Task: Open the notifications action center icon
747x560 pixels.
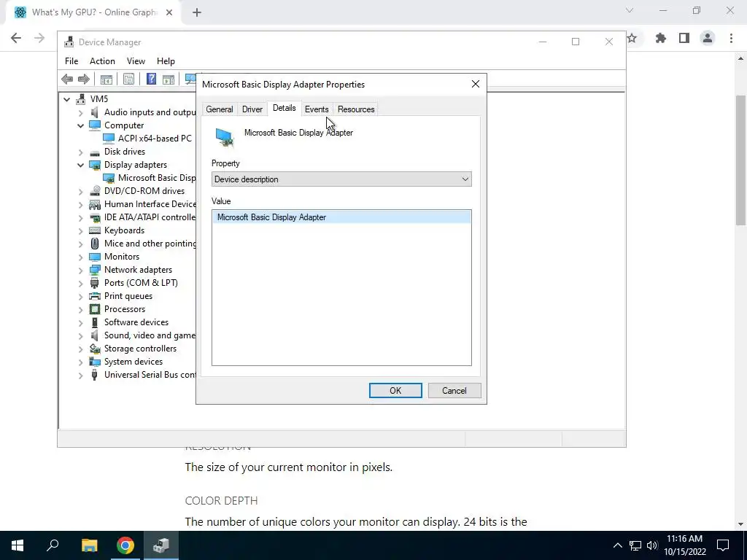Action: (x=723, y=545)
